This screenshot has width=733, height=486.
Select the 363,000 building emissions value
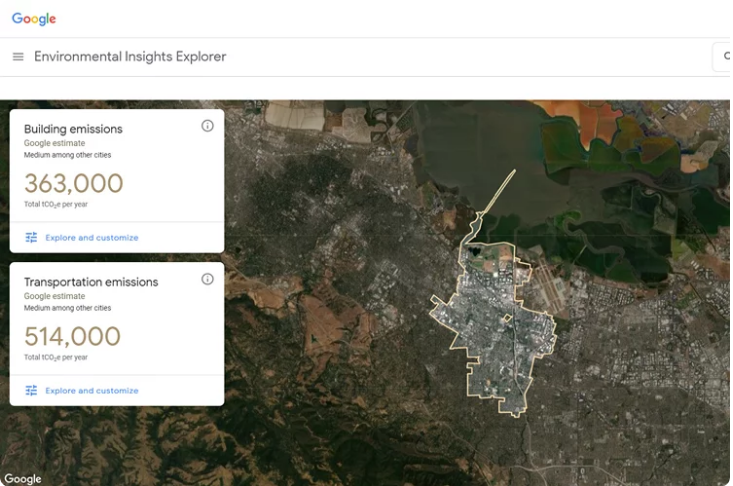tap(73, 183)
